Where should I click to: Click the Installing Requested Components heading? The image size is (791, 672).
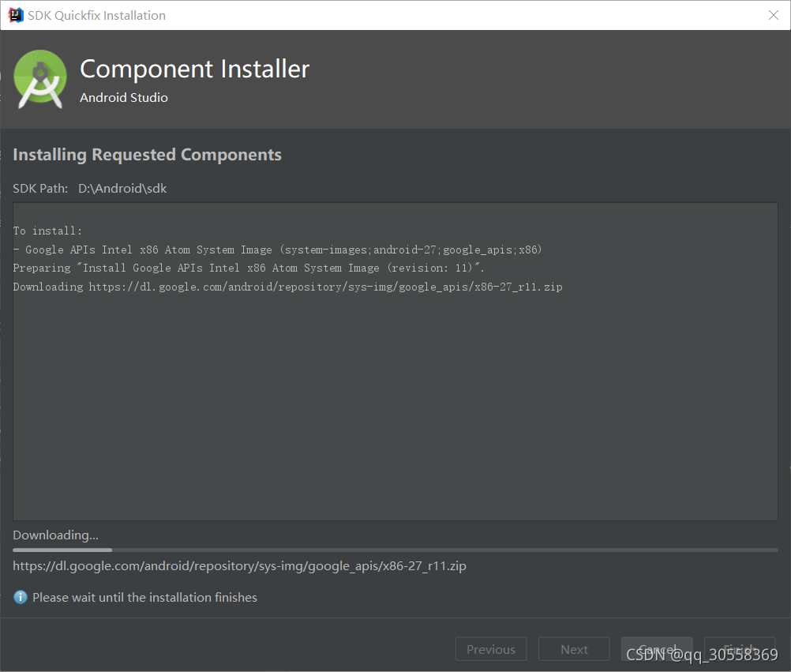(147, 155)
